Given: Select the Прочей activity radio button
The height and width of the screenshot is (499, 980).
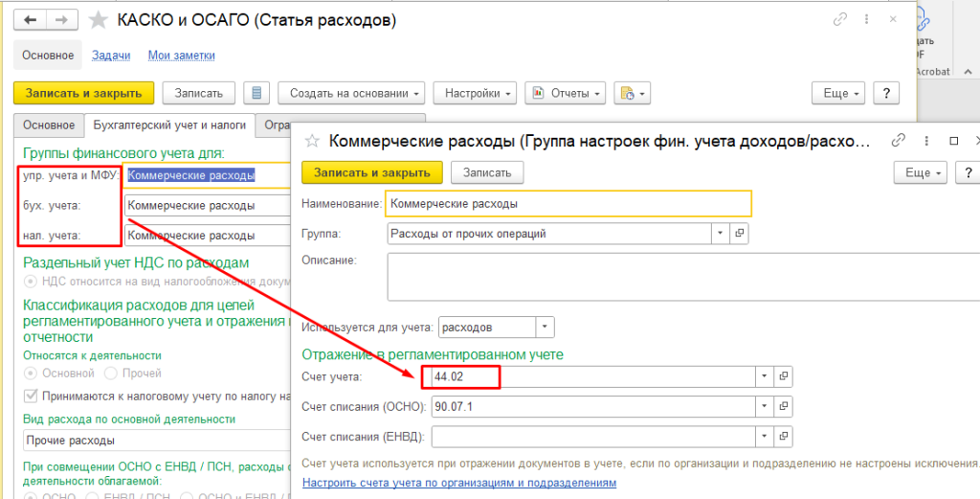Looking at the screenshot, I should (x=110, y=373).
